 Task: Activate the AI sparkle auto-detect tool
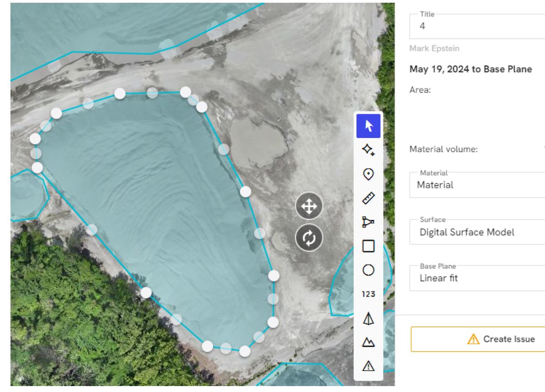coord(368,149)
